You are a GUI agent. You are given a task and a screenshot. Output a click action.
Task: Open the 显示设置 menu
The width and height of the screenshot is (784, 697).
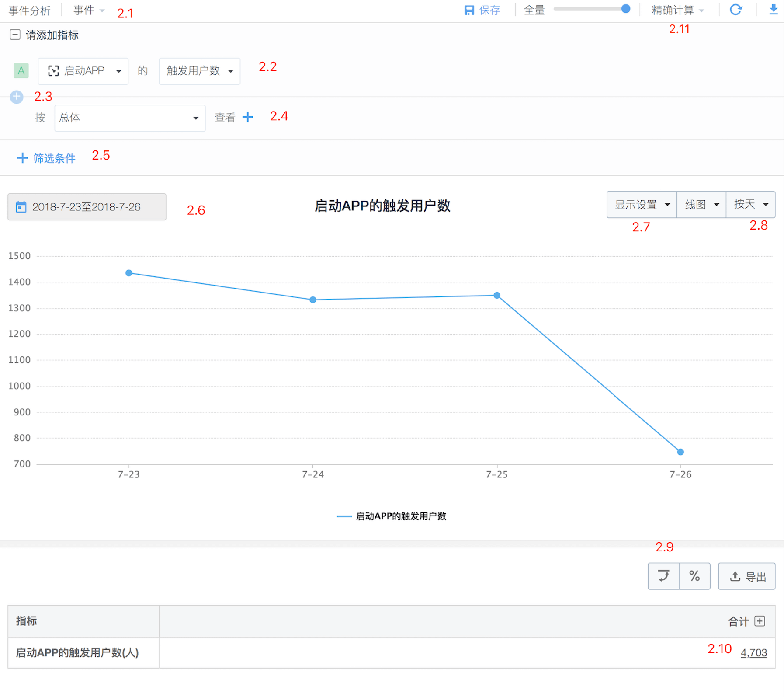point(642,204)
